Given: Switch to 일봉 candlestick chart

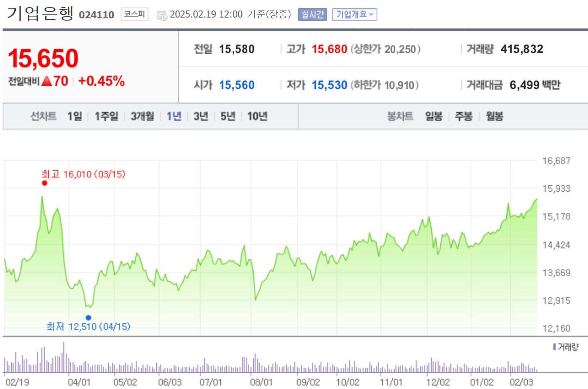Looking at the screenshot, I should click(434, 116).
